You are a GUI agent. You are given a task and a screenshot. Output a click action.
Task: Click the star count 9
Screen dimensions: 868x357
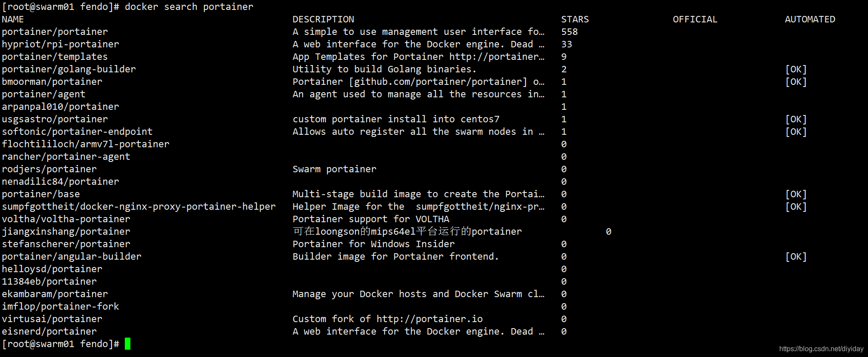point(564,57)
